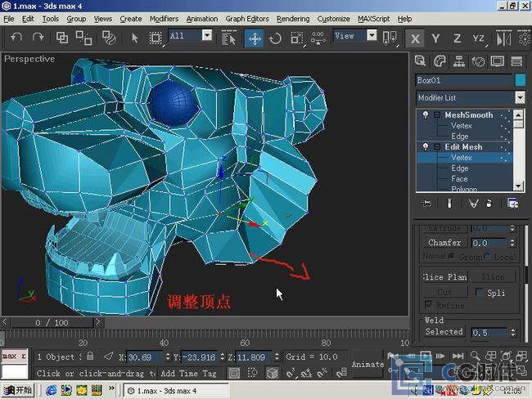Click the Chamfer amount value field
The image size is (532, 399).
pyautogui.click(x=489, y=243)
